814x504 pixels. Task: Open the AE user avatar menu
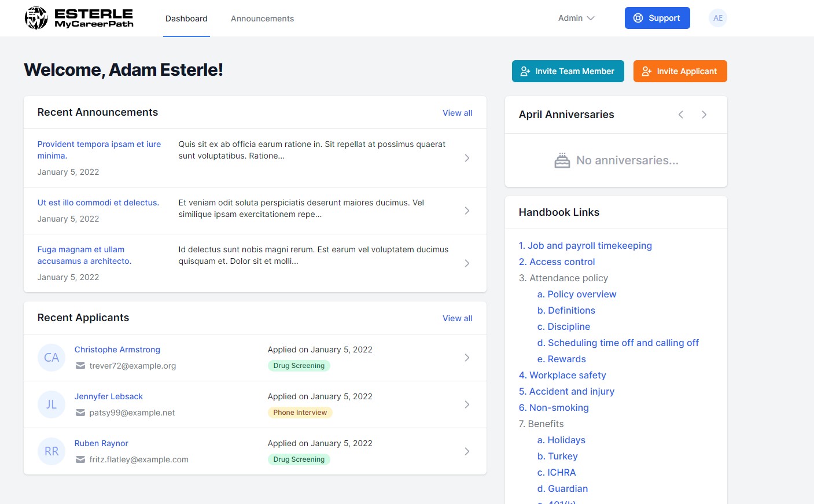tap(717, 18)
